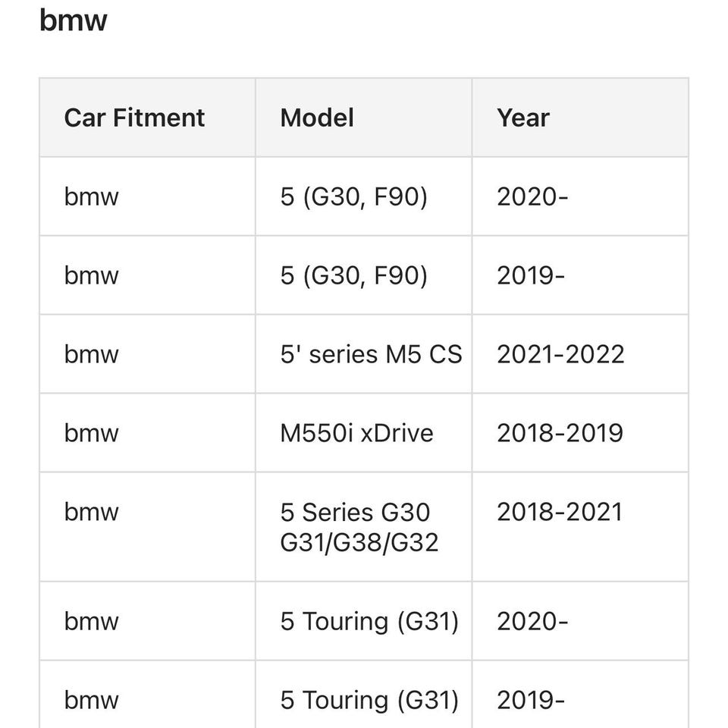Select the Model column header
The image size is (728, 728).
pos(317,118)
